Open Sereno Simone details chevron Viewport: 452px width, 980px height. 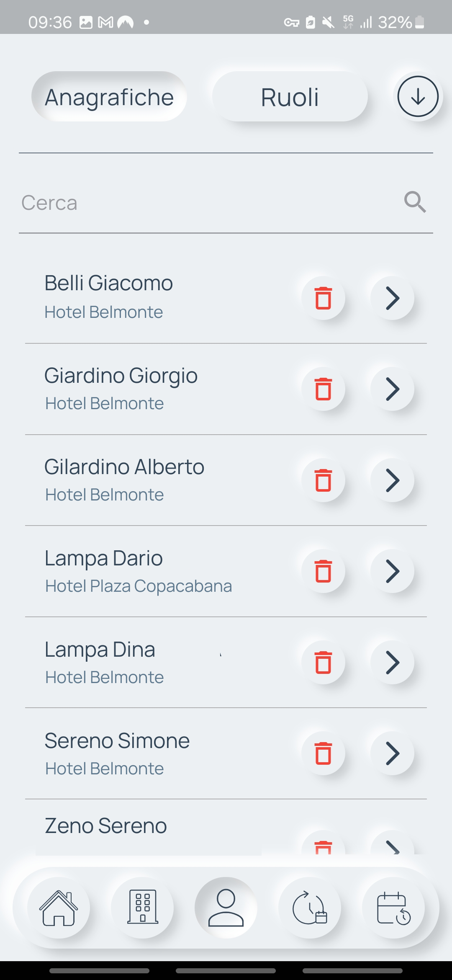392,753
